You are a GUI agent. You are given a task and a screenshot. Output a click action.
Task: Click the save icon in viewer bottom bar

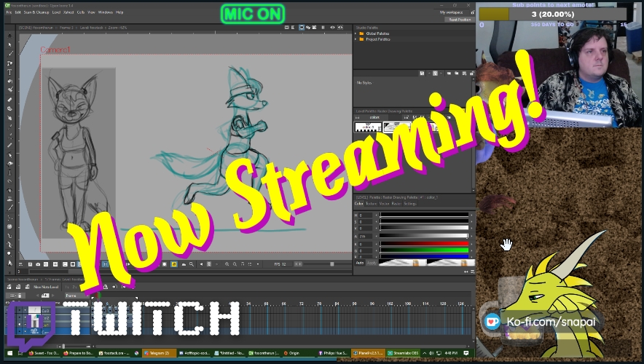(30, 264)
